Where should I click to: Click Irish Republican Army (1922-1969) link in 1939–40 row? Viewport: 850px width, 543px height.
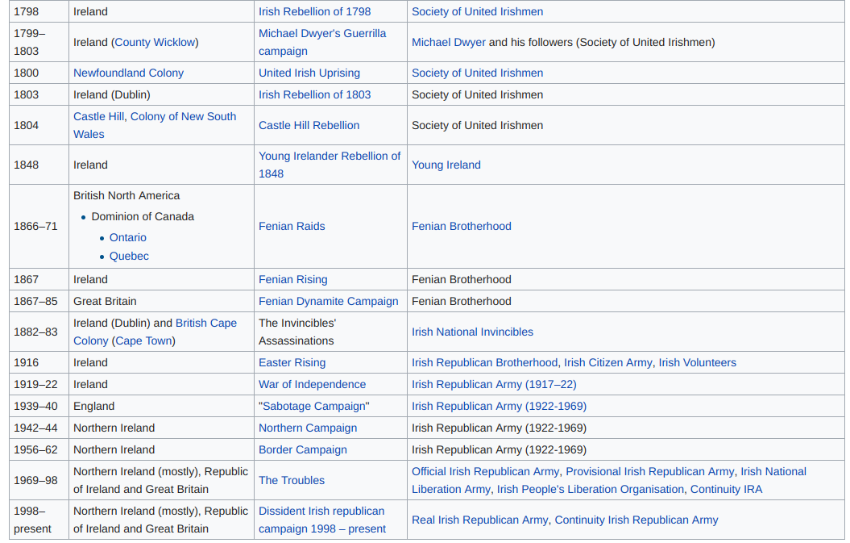(499, 406)
